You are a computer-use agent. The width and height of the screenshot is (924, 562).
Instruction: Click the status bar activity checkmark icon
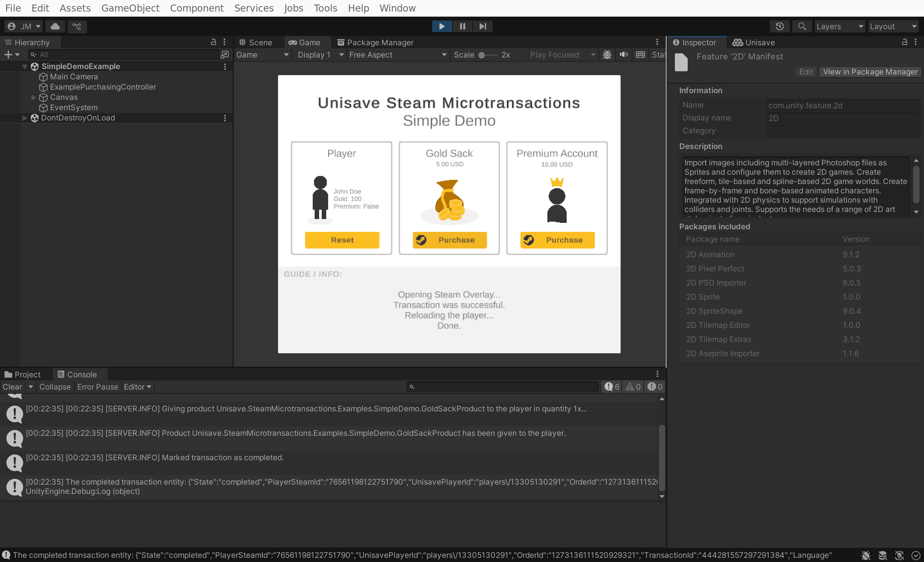pyautogui.click(x=915, y=555)
